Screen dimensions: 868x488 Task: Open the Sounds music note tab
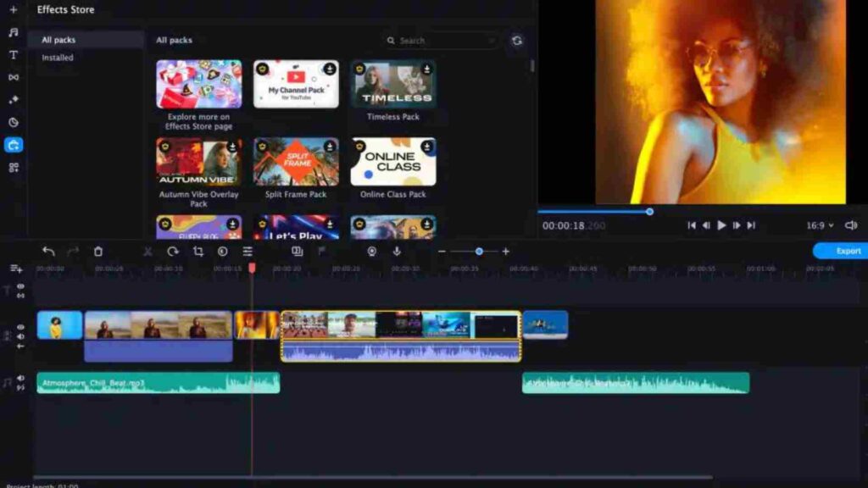click(x=14, y=32)
